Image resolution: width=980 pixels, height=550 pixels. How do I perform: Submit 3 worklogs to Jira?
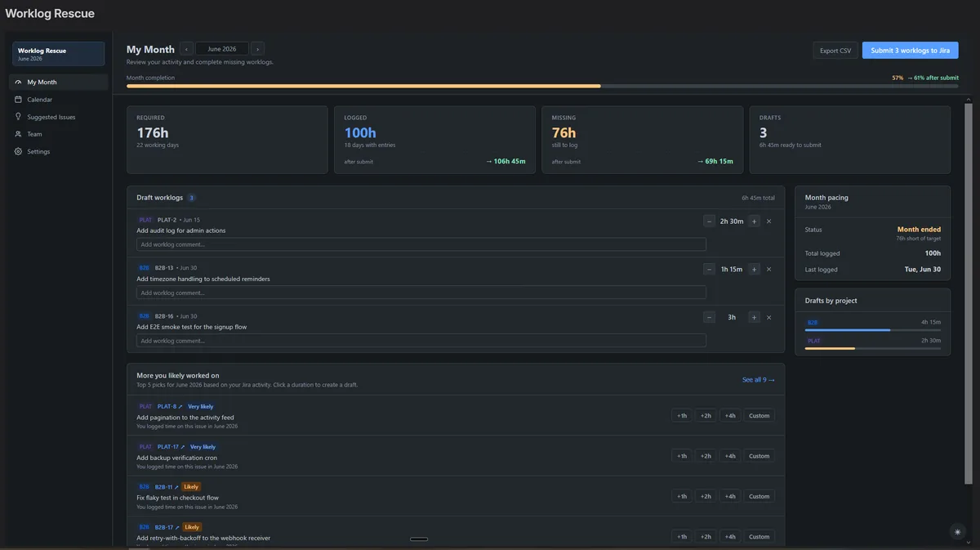click(x=910, y=51)
